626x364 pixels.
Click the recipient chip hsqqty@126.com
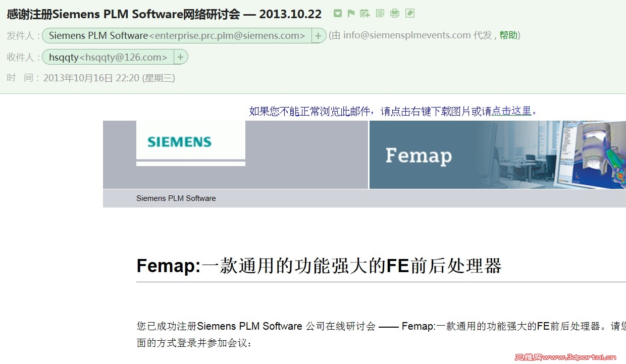(x=108, y=58)
